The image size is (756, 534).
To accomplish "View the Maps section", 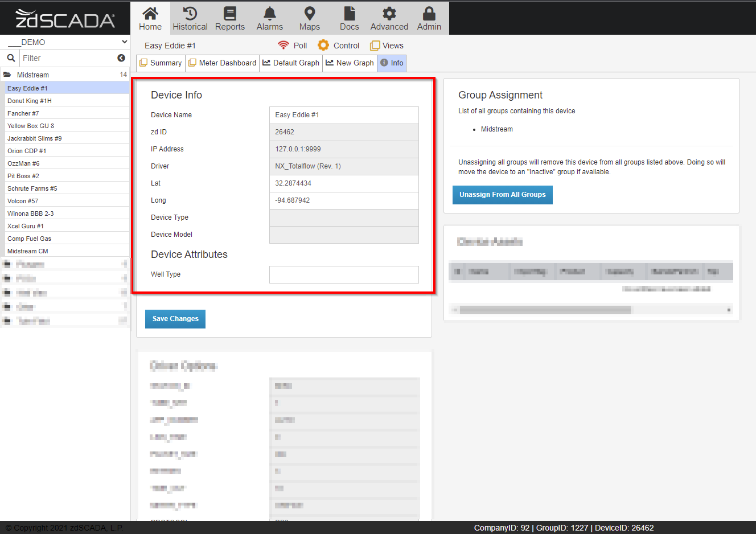I will tap(309, 18).
